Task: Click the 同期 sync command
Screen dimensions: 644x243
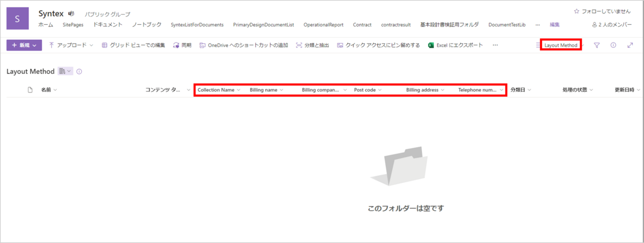Action: tap(182, 46)
